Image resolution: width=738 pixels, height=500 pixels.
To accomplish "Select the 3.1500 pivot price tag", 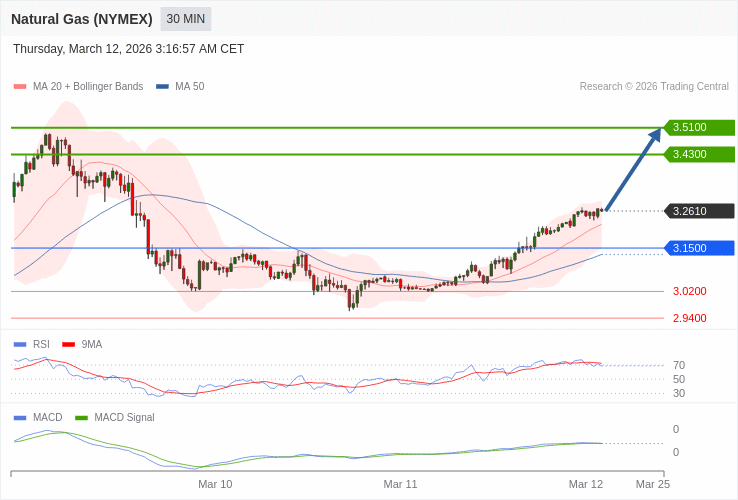I will tap(699, 248).
